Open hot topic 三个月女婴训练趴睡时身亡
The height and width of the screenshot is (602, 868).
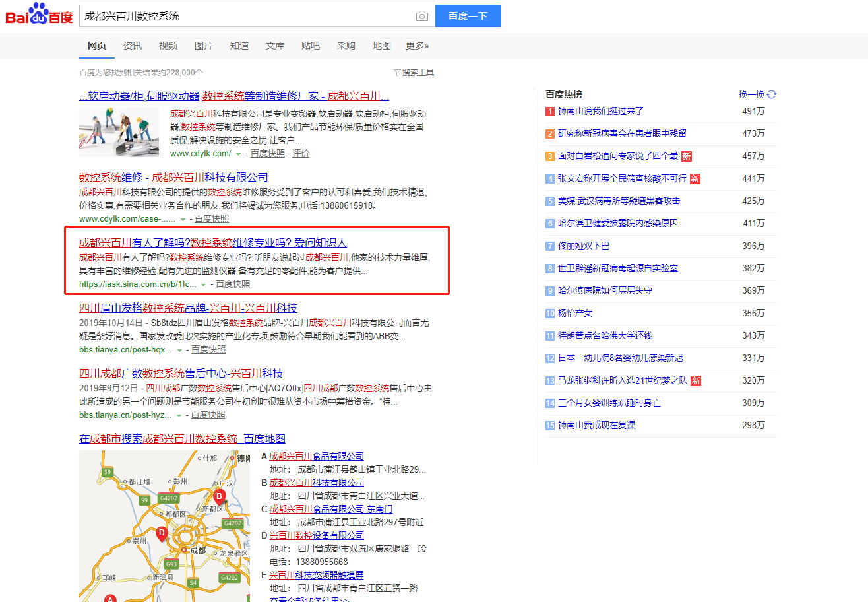tap(609, 403)
